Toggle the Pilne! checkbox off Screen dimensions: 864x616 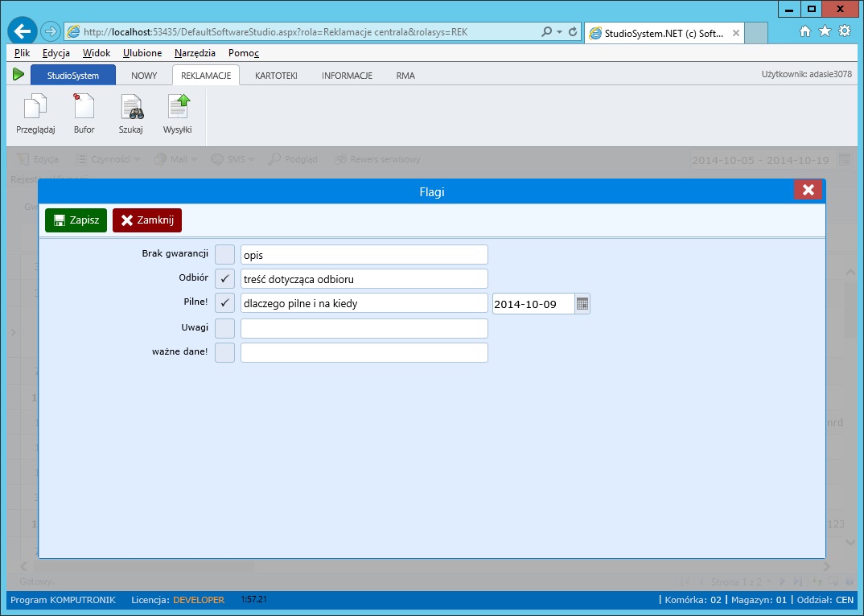(x=225, y=303)
